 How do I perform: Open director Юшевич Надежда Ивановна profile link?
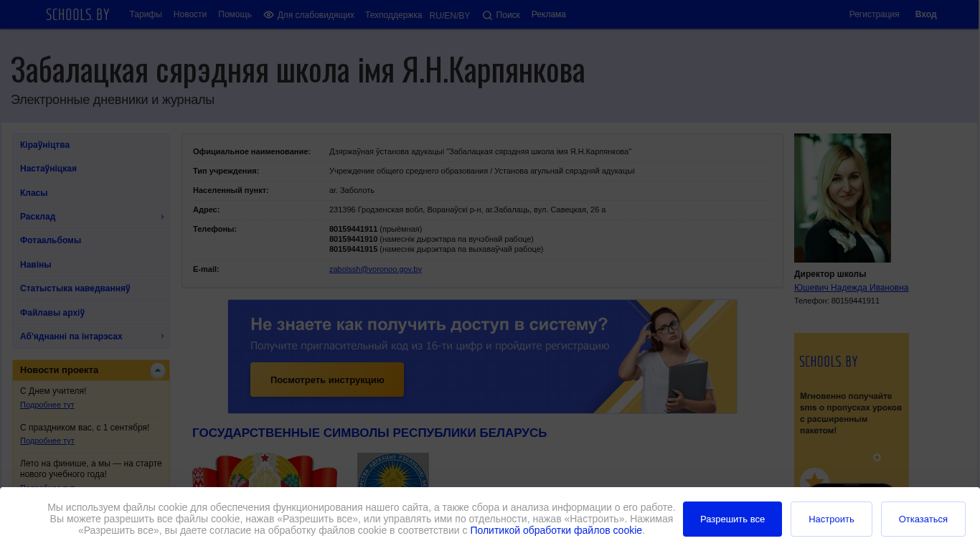pyautogui.click(x=851, y=288)
